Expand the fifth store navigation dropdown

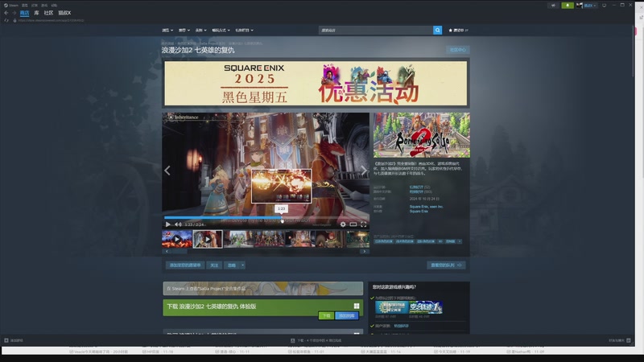pyautogui.click(x=245, y=31)
